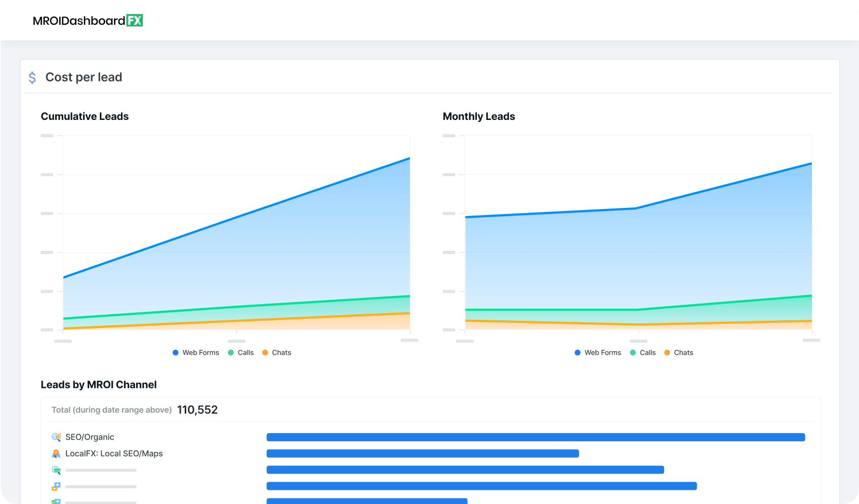The image size is (859, 504).
Task: Click the Monthly Leads chart title
Action: click(478, 116)
